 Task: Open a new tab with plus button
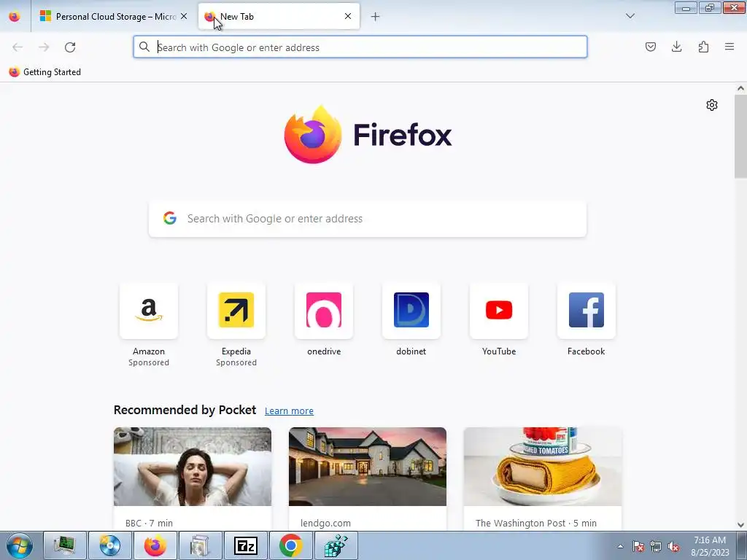tap(376, 17)
